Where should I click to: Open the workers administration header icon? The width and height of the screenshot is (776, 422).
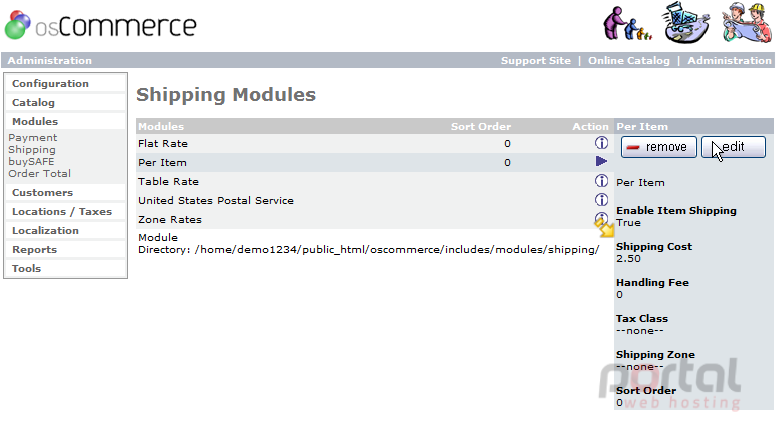[746, 22]
